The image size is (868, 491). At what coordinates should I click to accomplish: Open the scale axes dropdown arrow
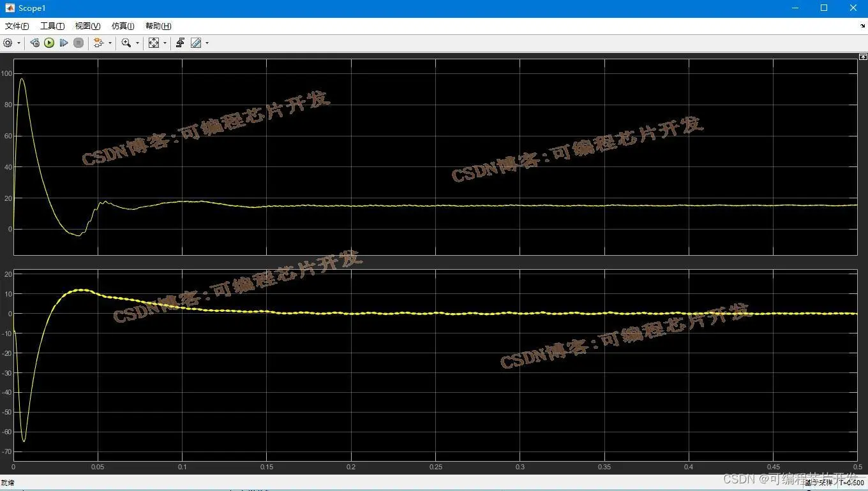[165, 43]
